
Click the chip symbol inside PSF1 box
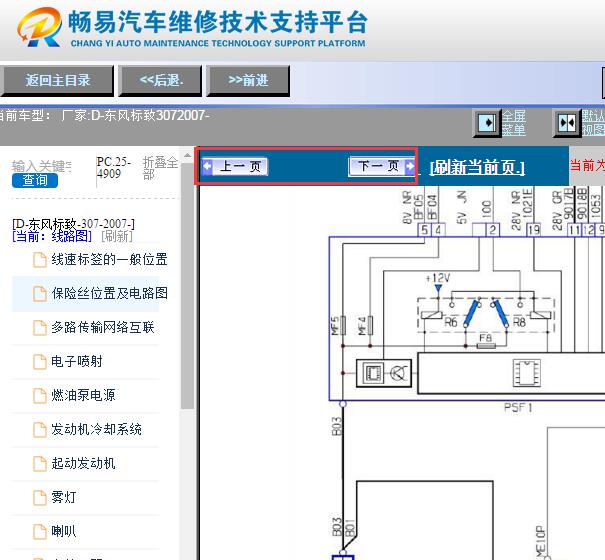[527, 372]
